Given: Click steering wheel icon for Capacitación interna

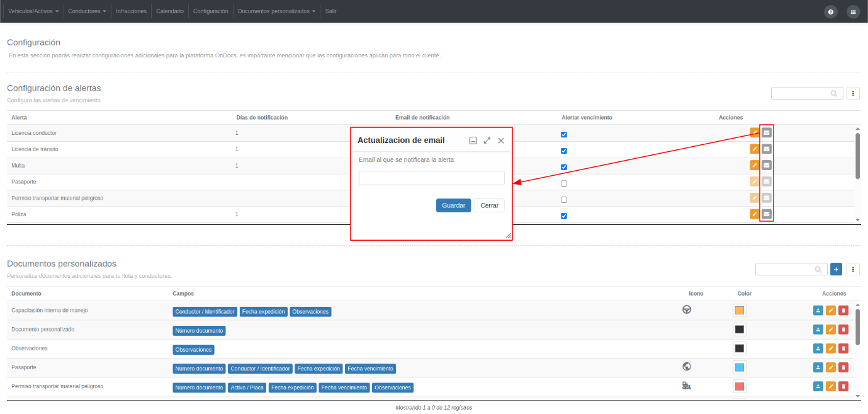Looking at the screenshot, I should [x=687, y=309].
